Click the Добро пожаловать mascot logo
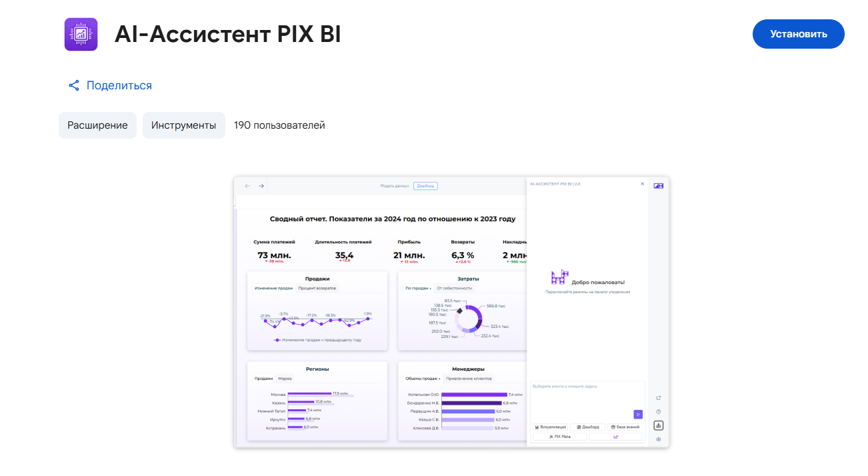 coord(560,278)
